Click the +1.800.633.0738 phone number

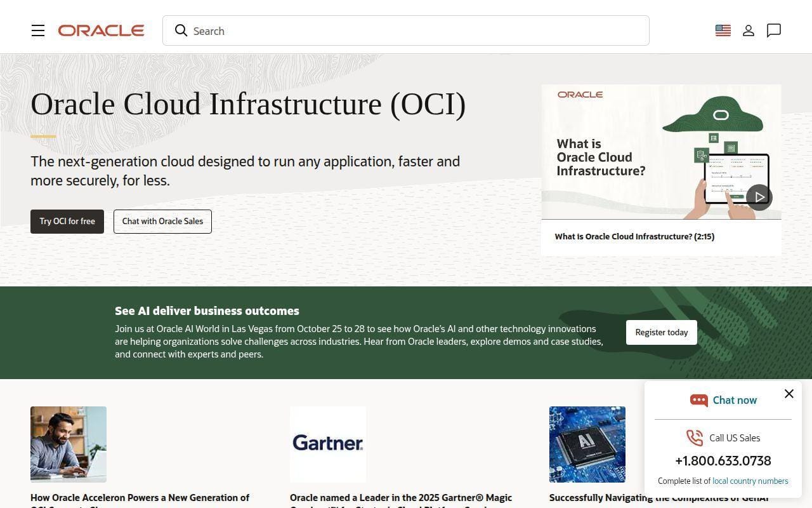[x=723, y=461]
